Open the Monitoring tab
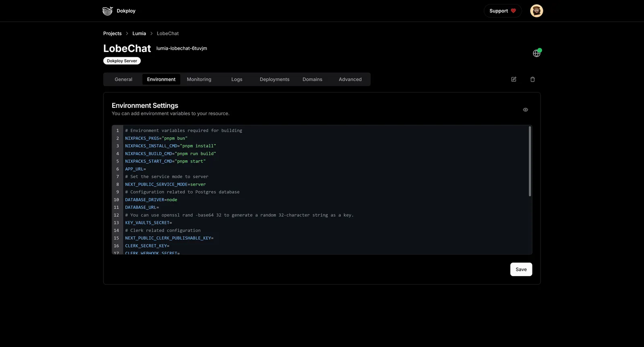Screen dimensions: 644x347 199,79
